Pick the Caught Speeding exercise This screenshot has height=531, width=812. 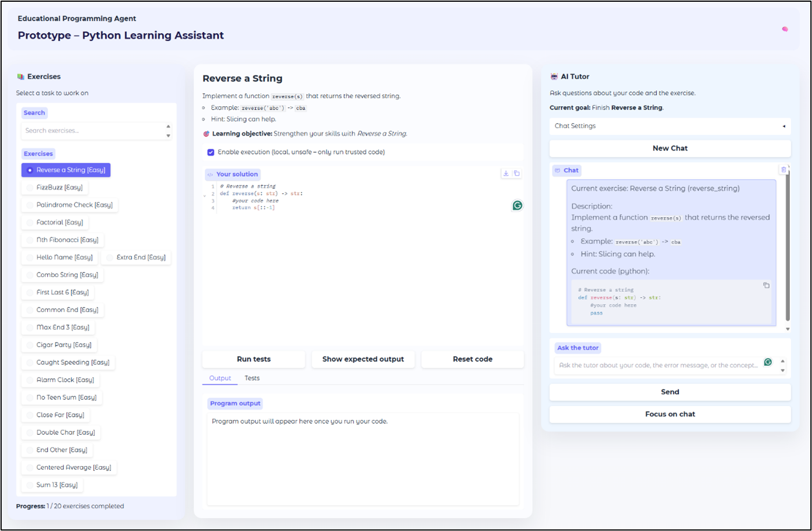(x=68, y=362)
